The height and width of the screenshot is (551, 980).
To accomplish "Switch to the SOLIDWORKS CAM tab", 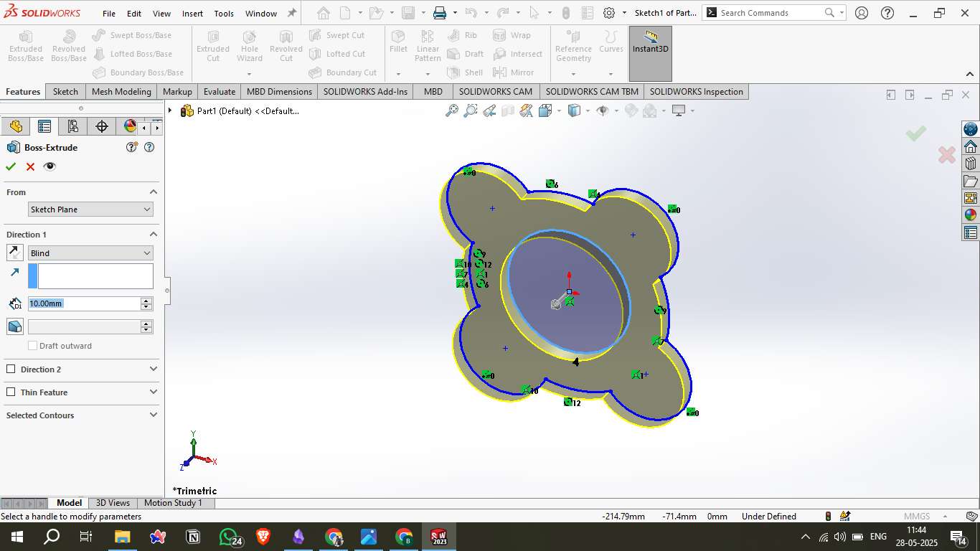I will point(496,91).
